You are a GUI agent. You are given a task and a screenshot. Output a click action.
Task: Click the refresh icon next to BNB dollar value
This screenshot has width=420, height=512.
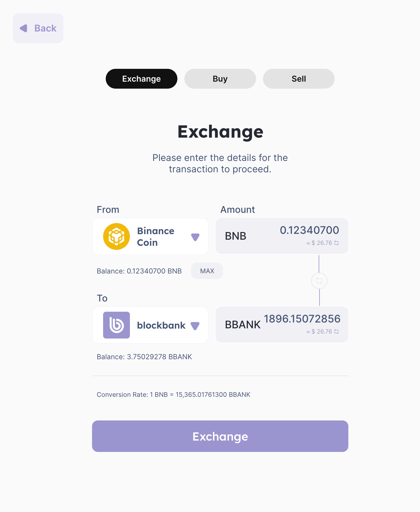tap(336, 243)
